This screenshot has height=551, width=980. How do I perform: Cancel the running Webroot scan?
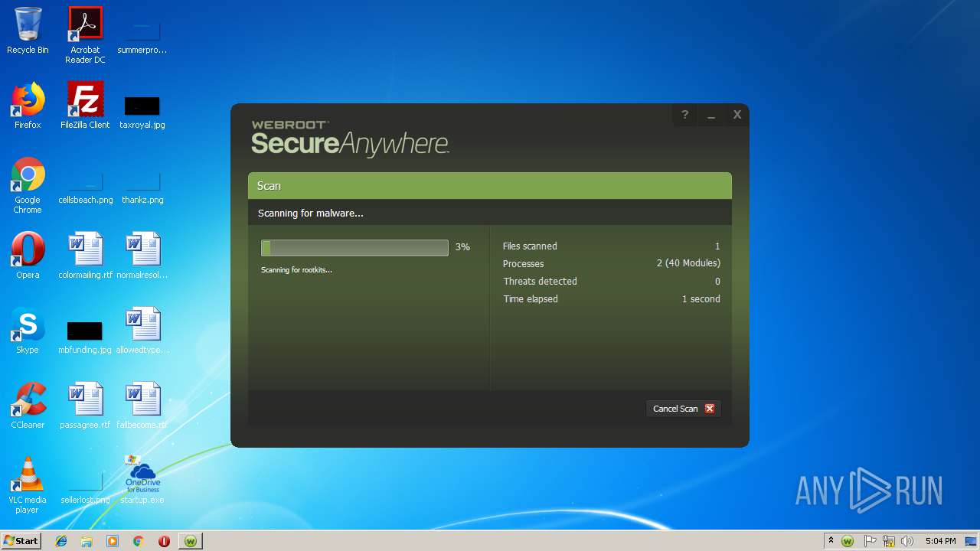683,409
